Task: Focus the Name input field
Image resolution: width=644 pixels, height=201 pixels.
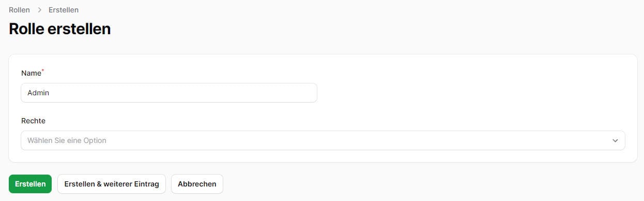Action: pos(169,93)
